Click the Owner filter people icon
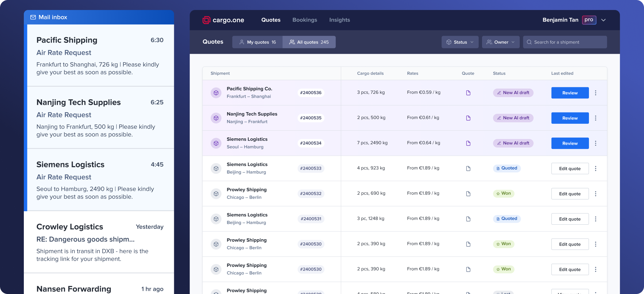The image size is (644, 294). 489,42
